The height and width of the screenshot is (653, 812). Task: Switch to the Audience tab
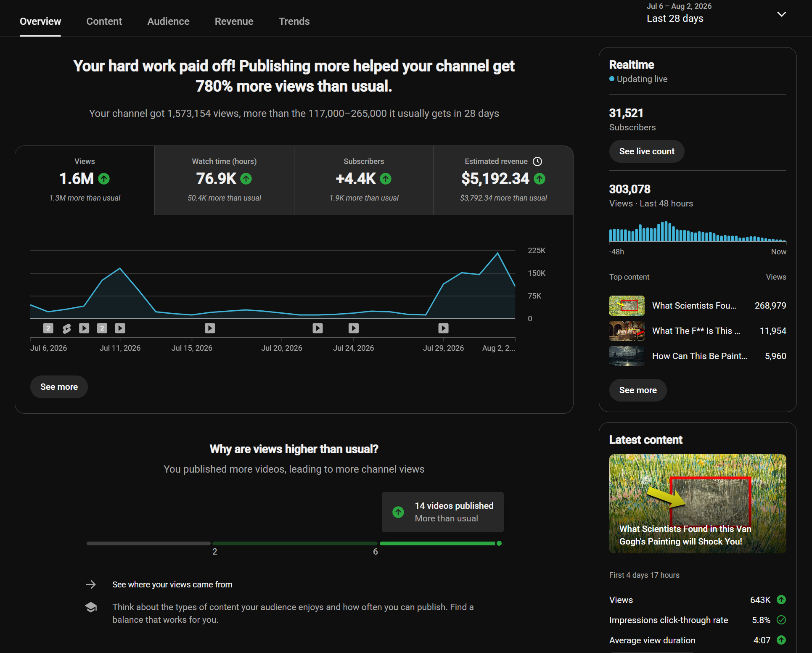click(x=168, y=21)
